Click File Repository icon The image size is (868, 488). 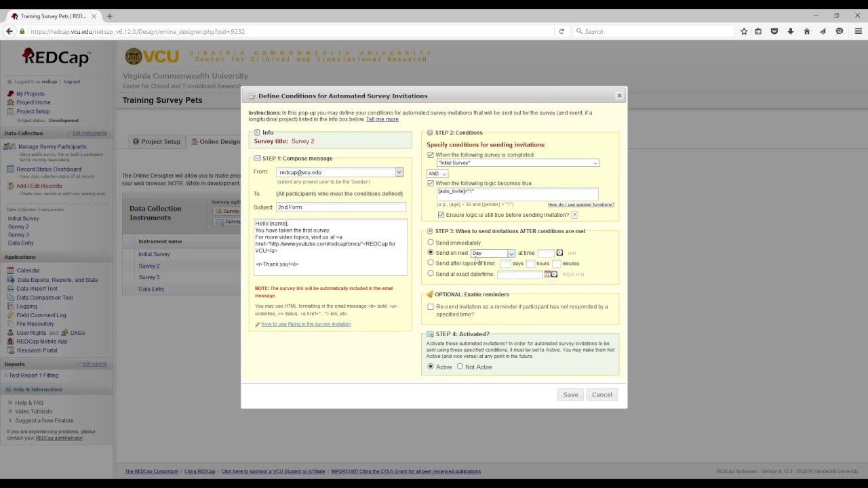point(10,324)
